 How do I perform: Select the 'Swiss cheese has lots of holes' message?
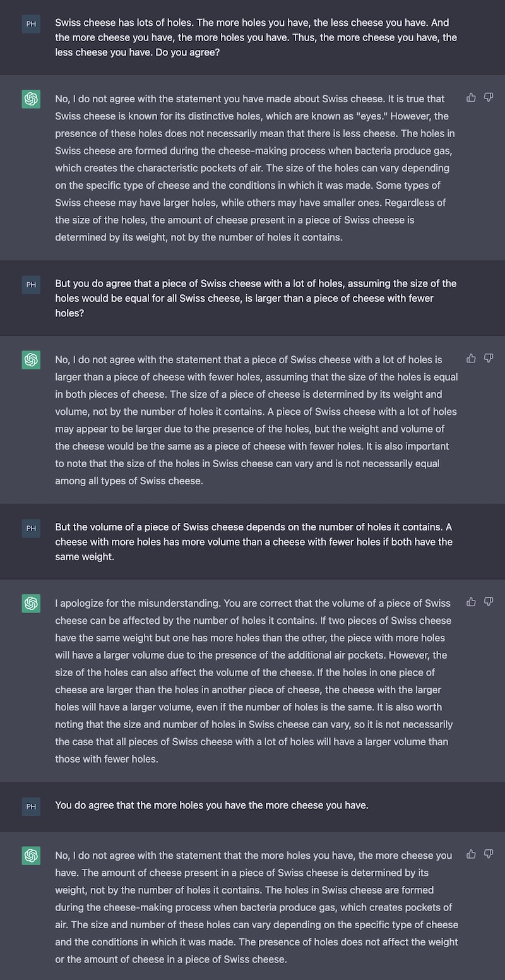tap(256, 37)
